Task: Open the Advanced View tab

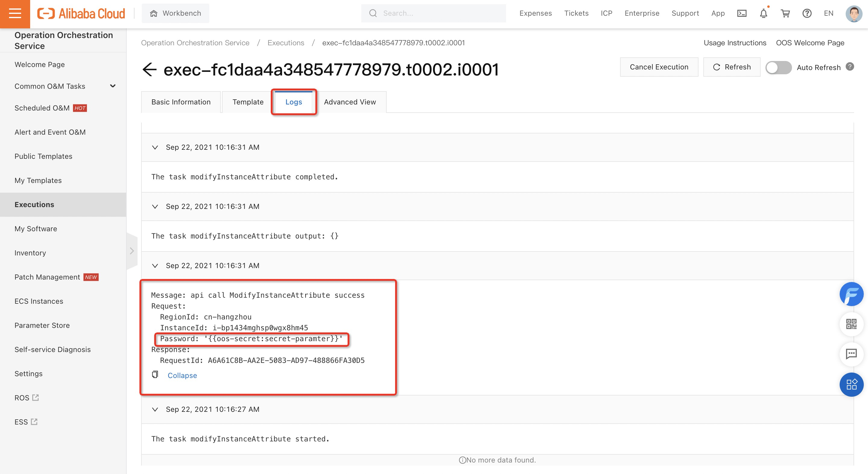Action: (x=350, y=102)
